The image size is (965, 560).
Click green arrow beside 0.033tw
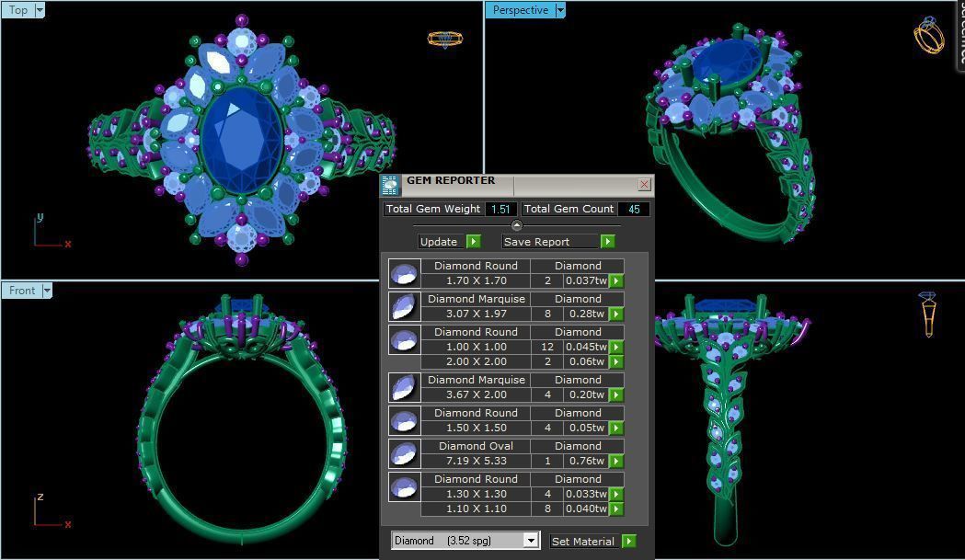(616, 495)
